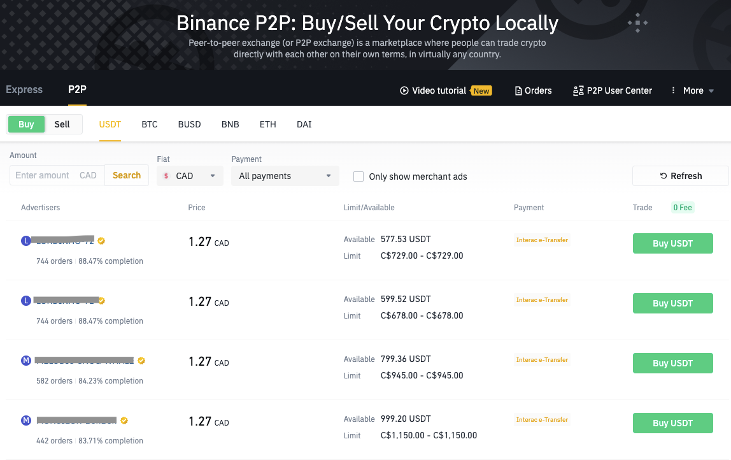Click the refresh arrow icon
This screenshot has height=460, width=731.
[663, 176]
